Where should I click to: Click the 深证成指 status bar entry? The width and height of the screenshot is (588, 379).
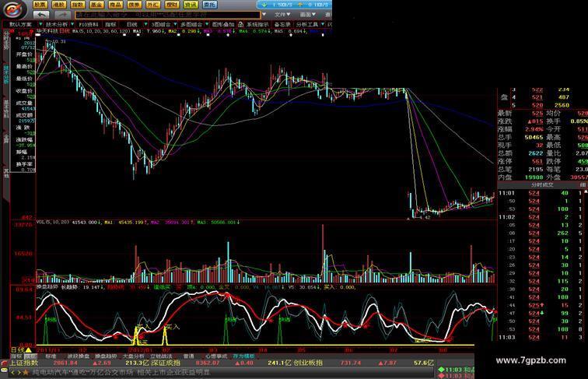click(166, 363)
